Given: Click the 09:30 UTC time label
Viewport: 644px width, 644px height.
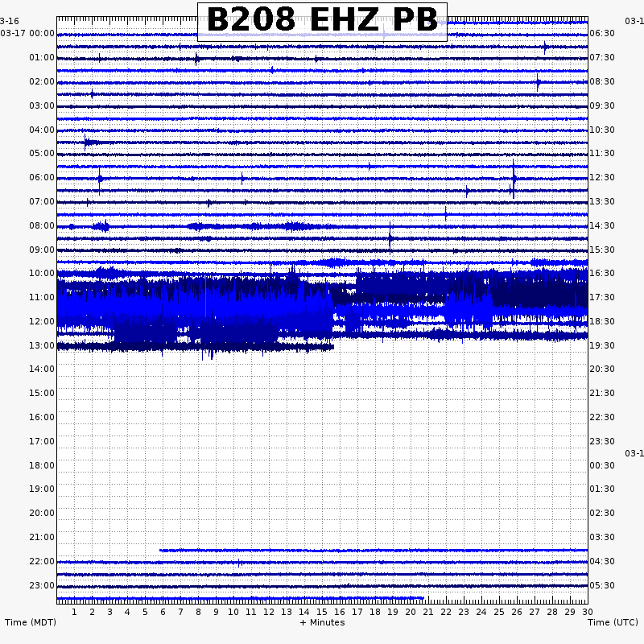Looking at the screenshot, I should click(x=602, y=106).
